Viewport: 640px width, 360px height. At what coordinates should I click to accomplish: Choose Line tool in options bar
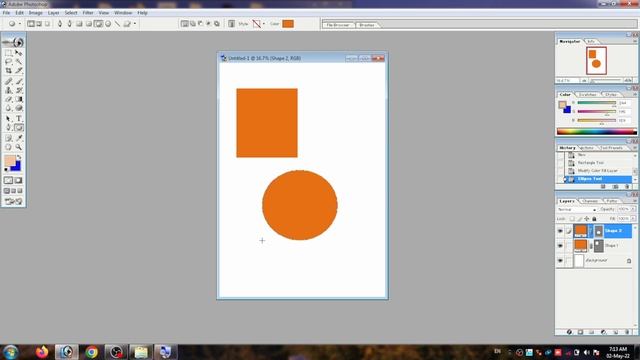118,24
